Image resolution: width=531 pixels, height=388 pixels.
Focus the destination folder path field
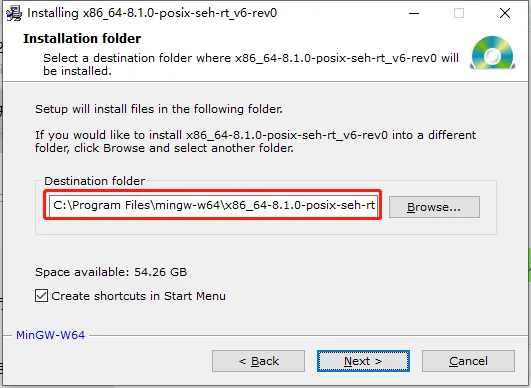pos(213,206)
